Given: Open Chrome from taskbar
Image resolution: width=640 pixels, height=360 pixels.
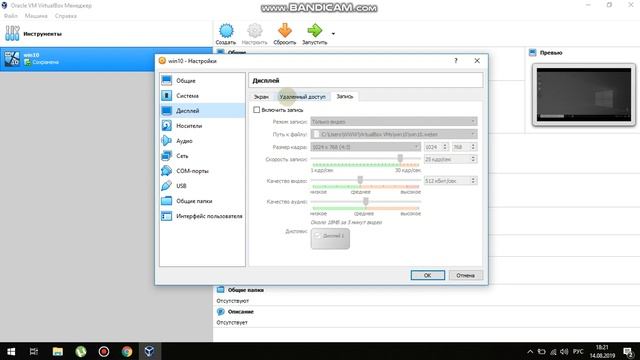Looking at the screenshot, I should [127, 351].
